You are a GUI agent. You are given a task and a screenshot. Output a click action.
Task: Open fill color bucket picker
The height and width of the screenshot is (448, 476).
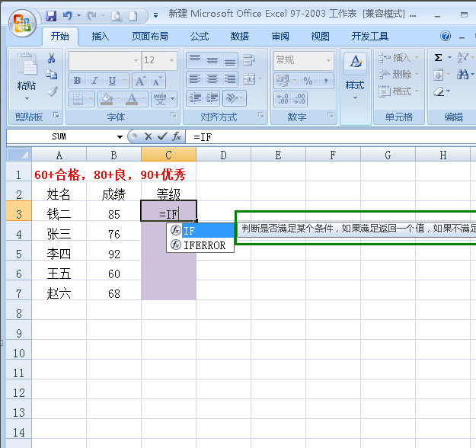click(x=107, y=99)
